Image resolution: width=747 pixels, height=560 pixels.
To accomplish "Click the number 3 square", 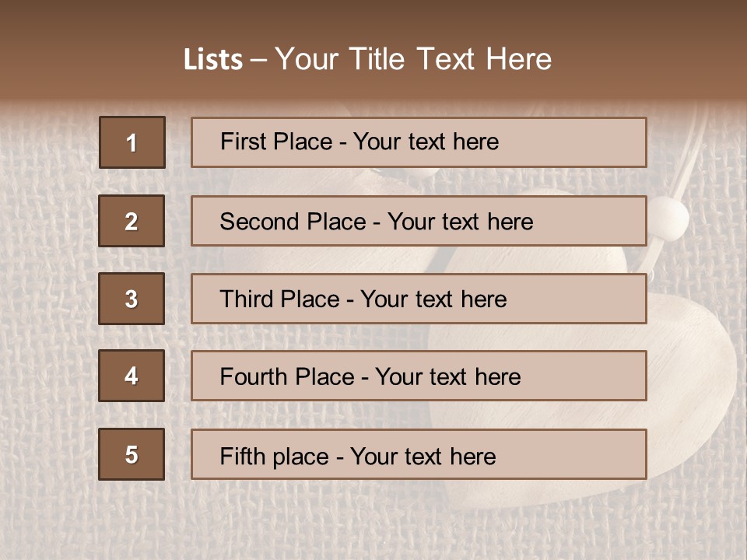I will pos(132,299).
